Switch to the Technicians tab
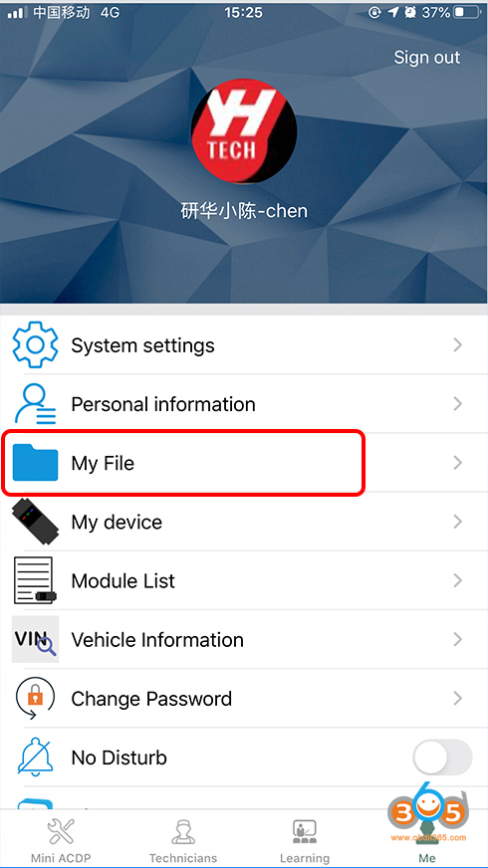488x868 pixels. [x=183, y=840]
